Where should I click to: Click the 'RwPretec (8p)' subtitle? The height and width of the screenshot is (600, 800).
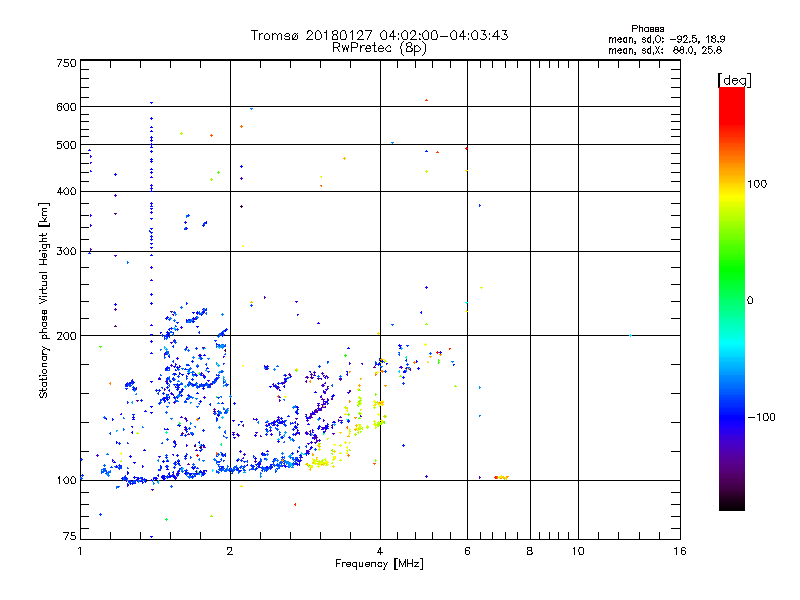tap(379, 48)
